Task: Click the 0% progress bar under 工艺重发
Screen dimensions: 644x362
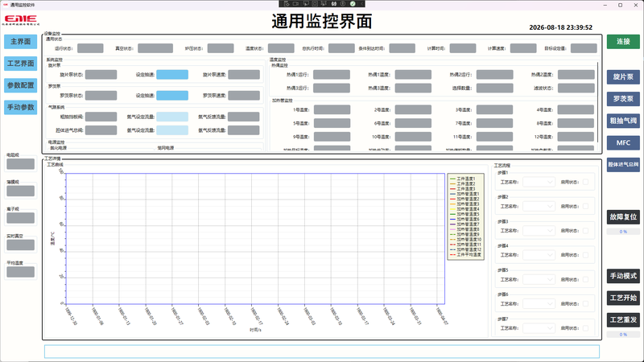Action: click(x=623, y=335)
